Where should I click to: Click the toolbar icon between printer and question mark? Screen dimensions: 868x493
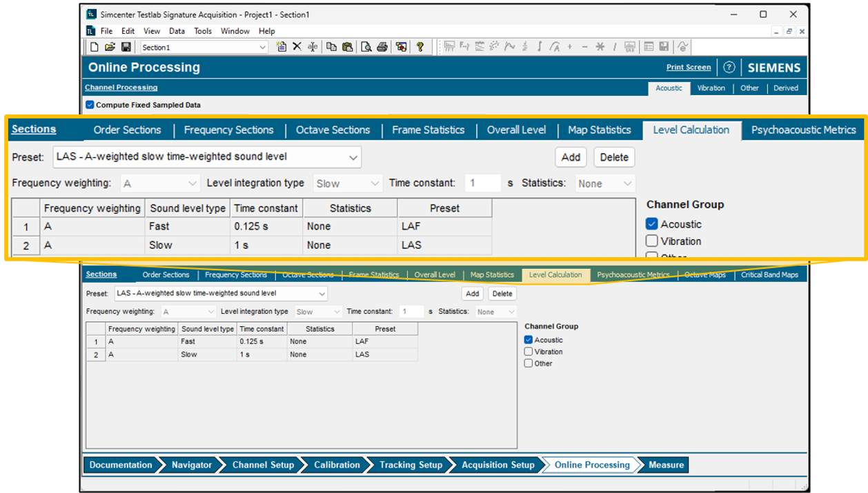click(x=401, y=47)
